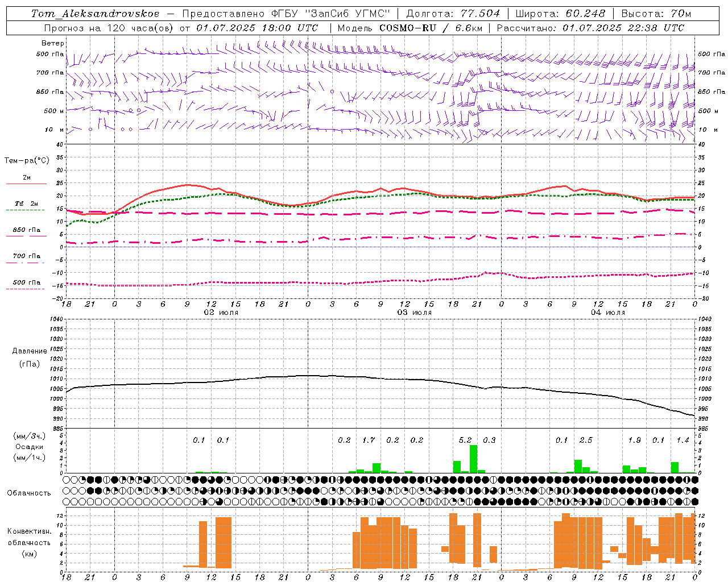Click the latitude value Широта: 60.248
Image resolution: width=728 pixels, height=582 pixels.
[562, 14]
